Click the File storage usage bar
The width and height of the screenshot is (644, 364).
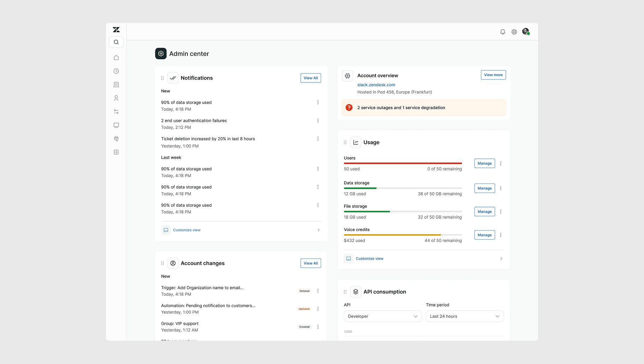coord(403,212)
